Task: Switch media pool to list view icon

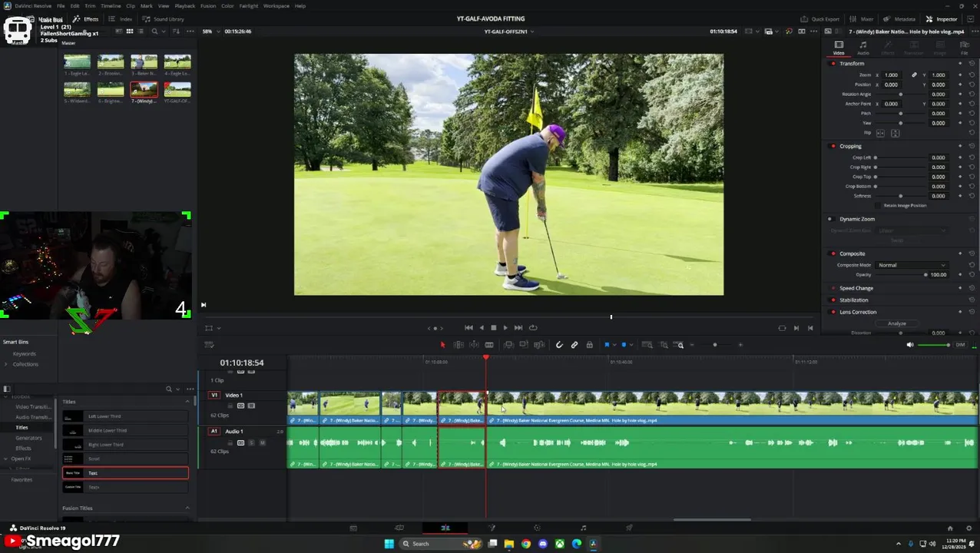Action: point(142,31)
